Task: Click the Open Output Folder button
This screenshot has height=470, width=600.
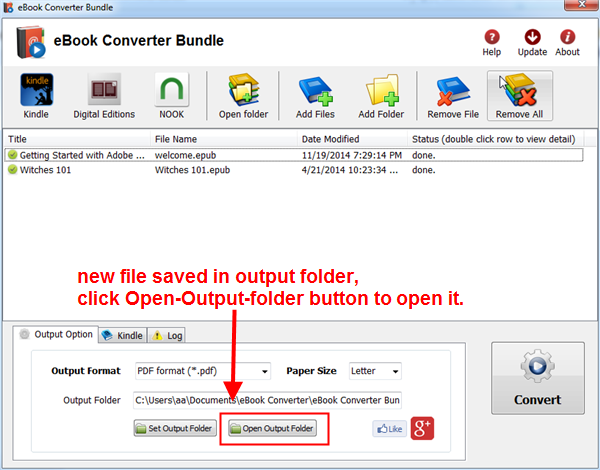Action: [272, 428]
